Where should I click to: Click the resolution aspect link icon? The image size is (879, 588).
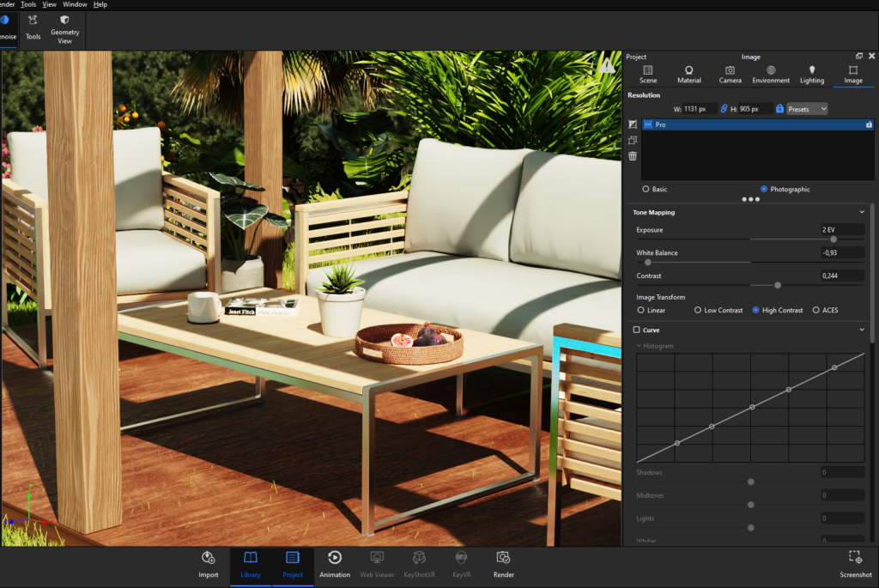[x=724, y=109]
